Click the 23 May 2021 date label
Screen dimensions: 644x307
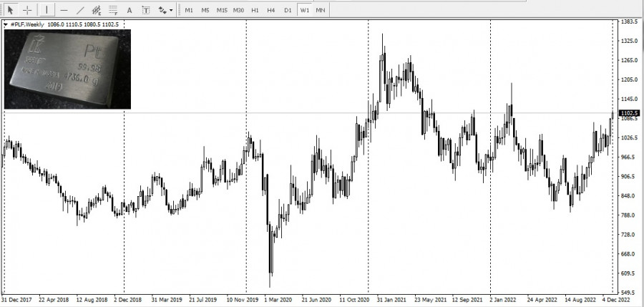pos(430,300)
